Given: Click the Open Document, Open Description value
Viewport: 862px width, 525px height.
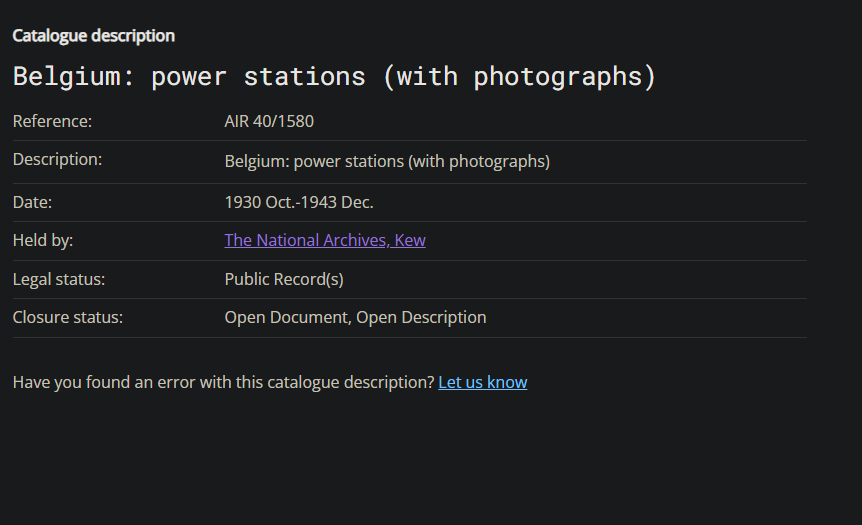Looking at the screenshot, I should tap(355, 317).
